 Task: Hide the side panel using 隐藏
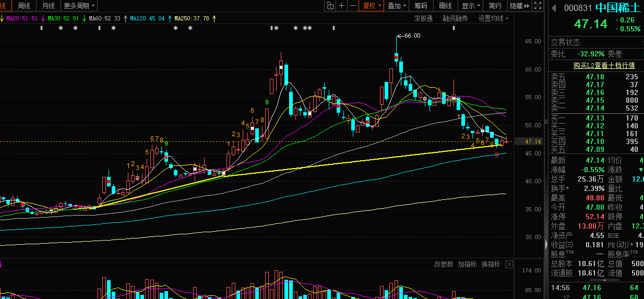[519, 6]
